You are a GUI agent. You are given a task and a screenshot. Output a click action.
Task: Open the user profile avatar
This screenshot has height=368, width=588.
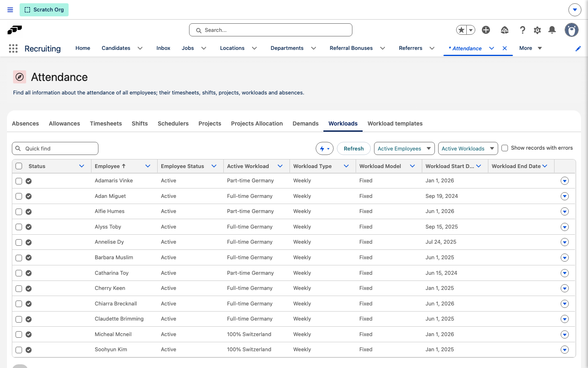coord(572,30)
